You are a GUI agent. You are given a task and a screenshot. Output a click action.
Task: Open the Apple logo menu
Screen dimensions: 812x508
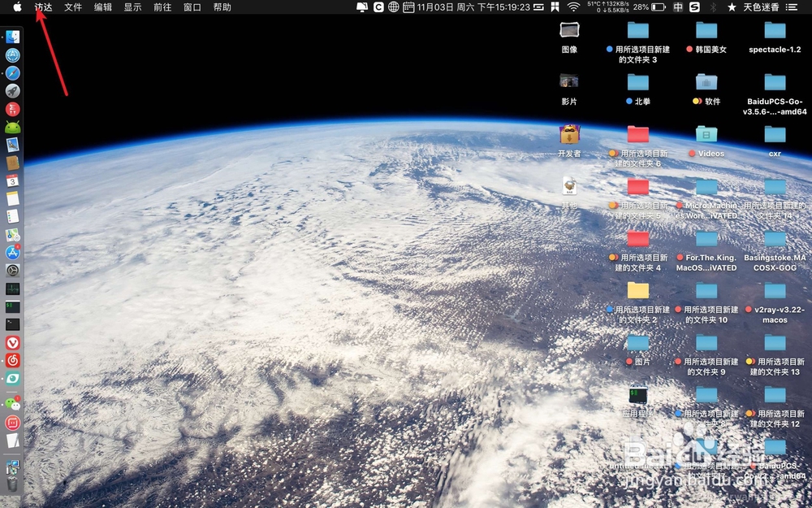(18, 7)
